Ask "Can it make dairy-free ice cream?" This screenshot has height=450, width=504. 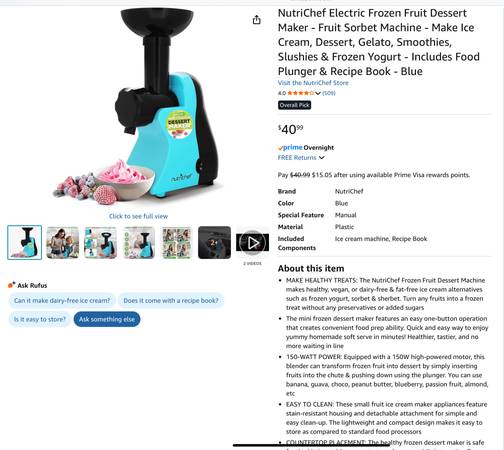(62, 301)
